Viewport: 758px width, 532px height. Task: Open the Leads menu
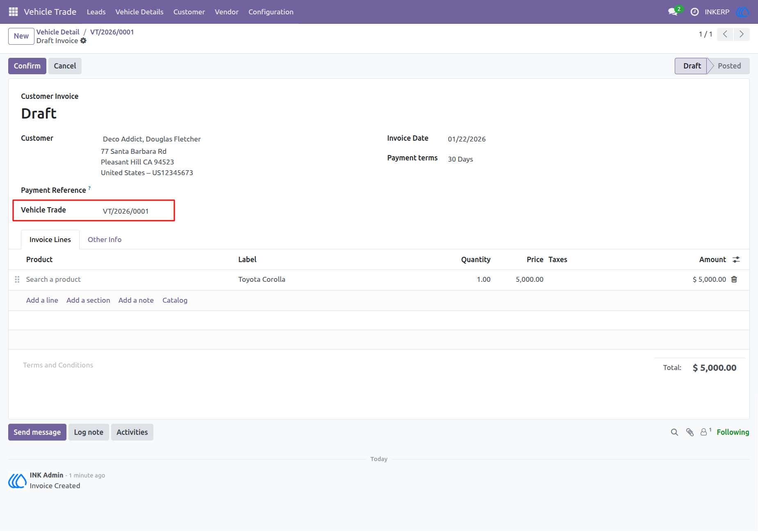pos(96,12)
